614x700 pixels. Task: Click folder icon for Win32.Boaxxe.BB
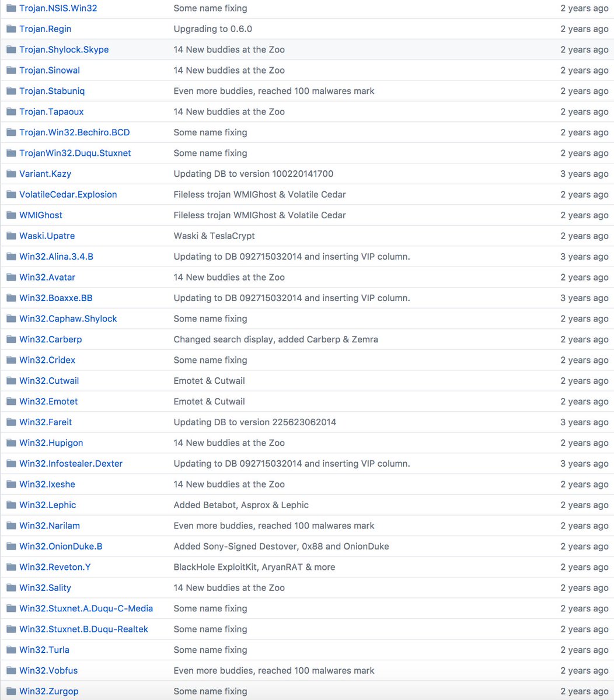(11, 297)
